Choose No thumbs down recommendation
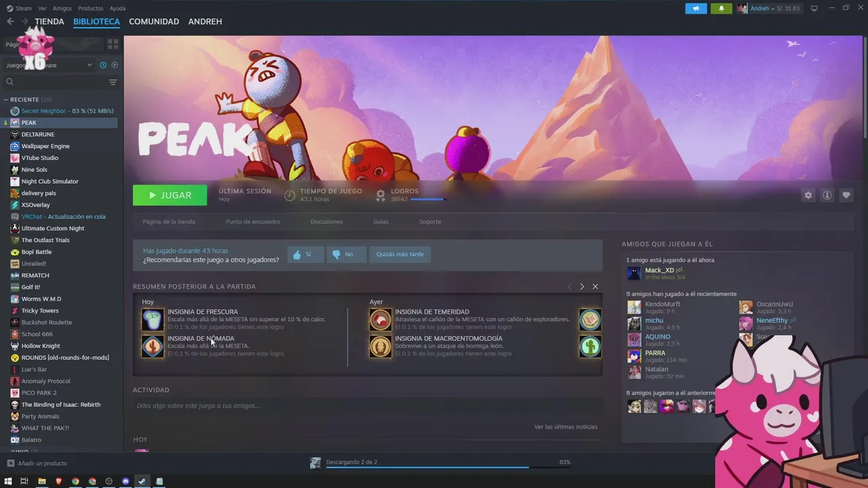The height and width of the screenshot is (488, 868). 346,255
